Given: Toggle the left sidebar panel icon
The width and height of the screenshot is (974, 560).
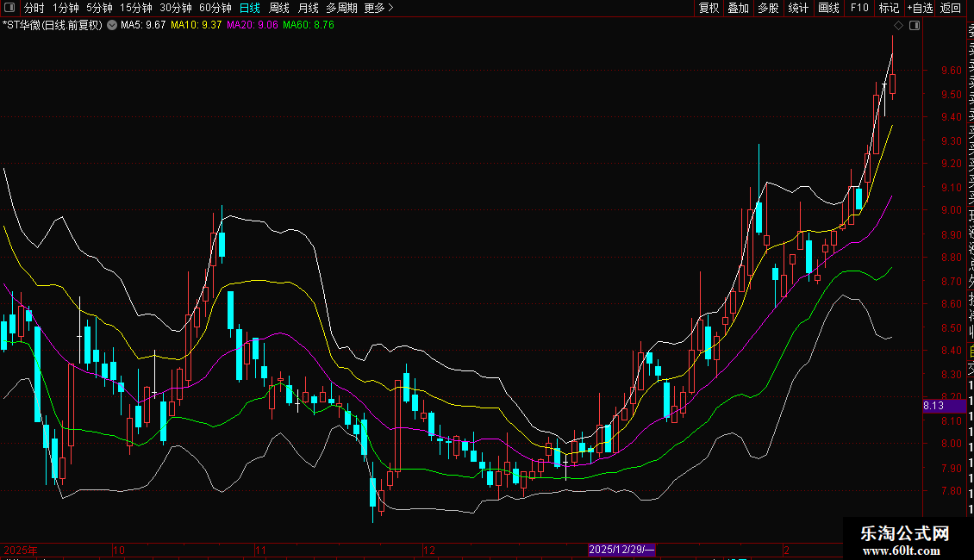Looking at the screenshot, I should coord(9,8).
